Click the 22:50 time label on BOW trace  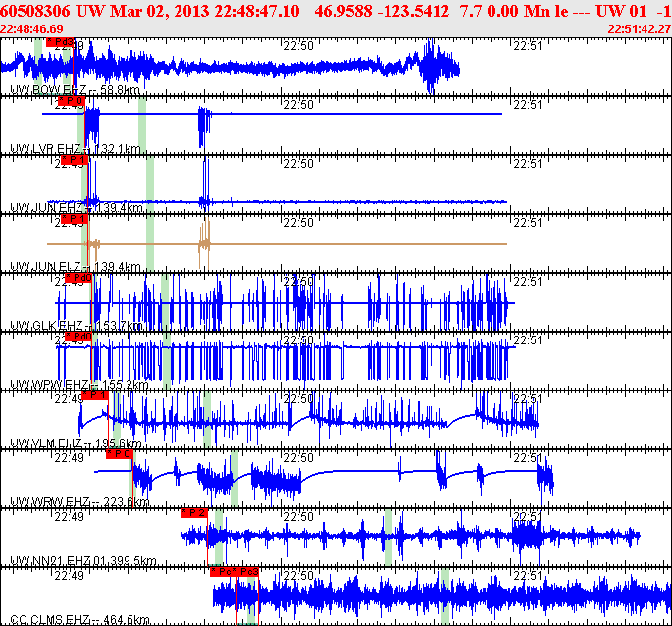(298, 45)
